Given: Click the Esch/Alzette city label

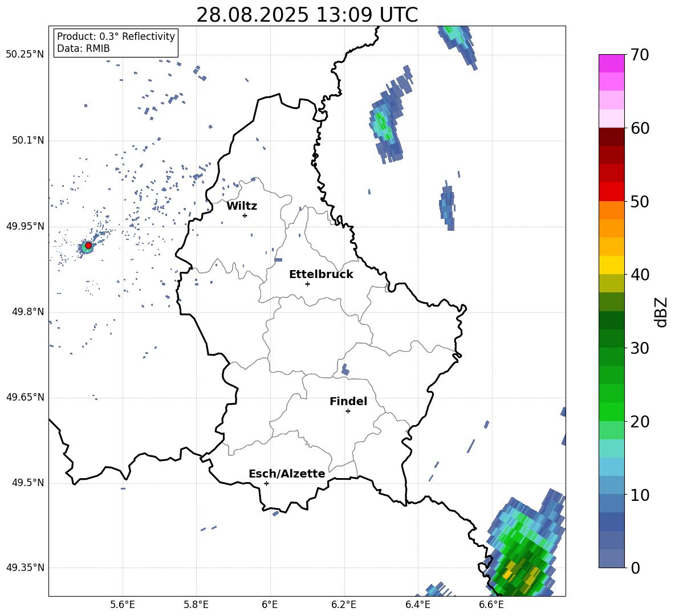Looking at the screenshot, I should click(x=287, y=474).
